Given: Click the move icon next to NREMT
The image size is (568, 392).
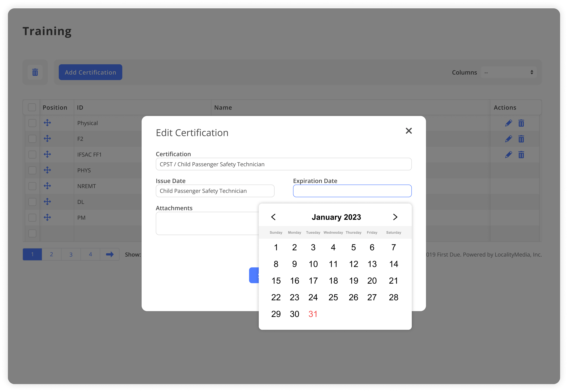Looking at the screenshot, I should point(47,186).
